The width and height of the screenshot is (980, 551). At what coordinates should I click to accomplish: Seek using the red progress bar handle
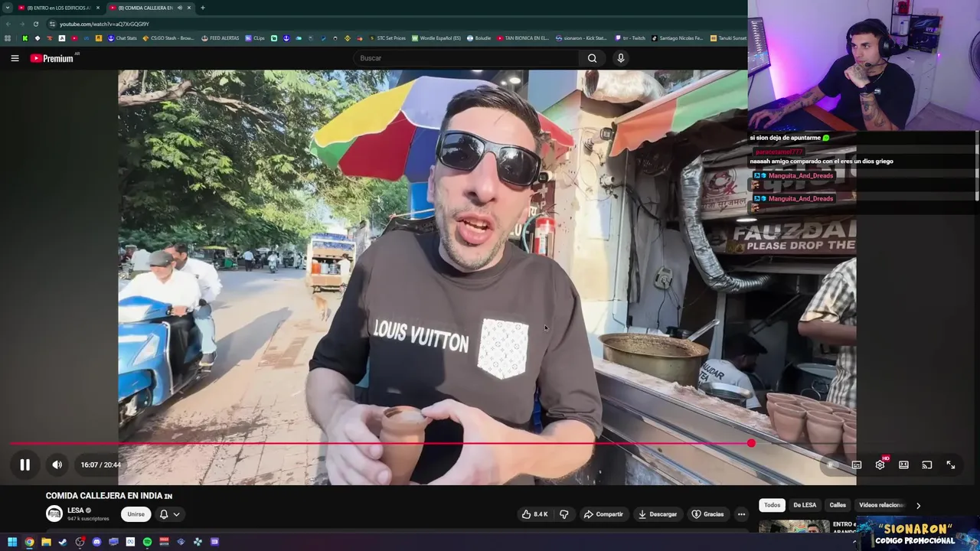tap(751, 443)
